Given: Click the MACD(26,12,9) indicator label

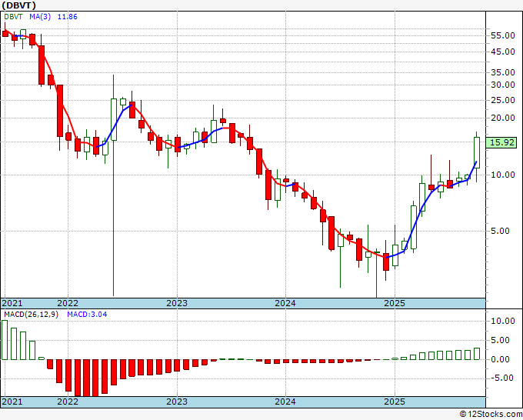Looking at the screenshot, I should pos(31,315).
